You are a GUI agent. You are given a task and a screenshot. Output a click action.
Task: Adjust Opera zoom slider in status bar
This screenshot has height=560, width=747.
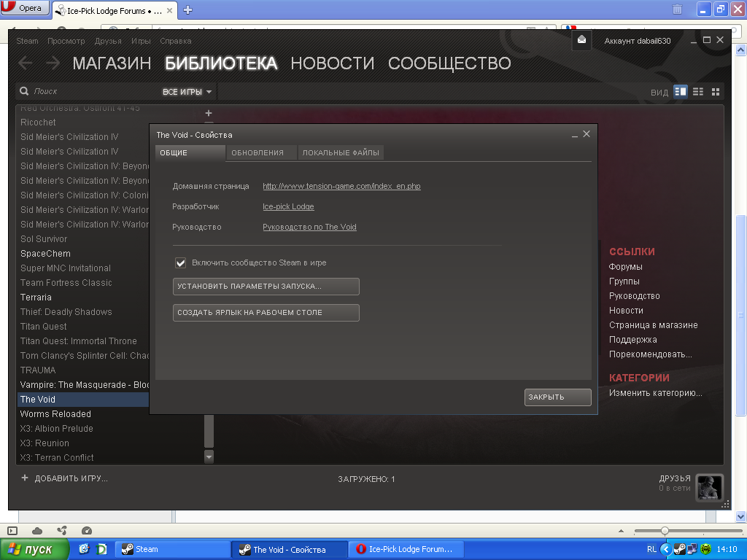pos(665,531)
